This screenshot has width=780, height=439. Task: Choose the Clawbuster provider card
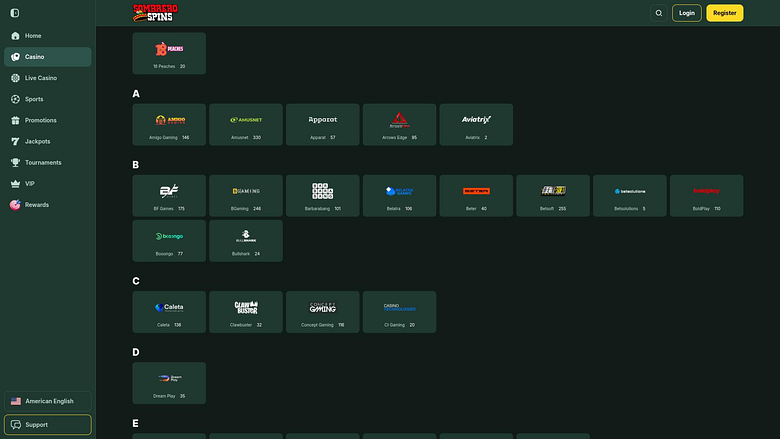click(x=246, y=312)
